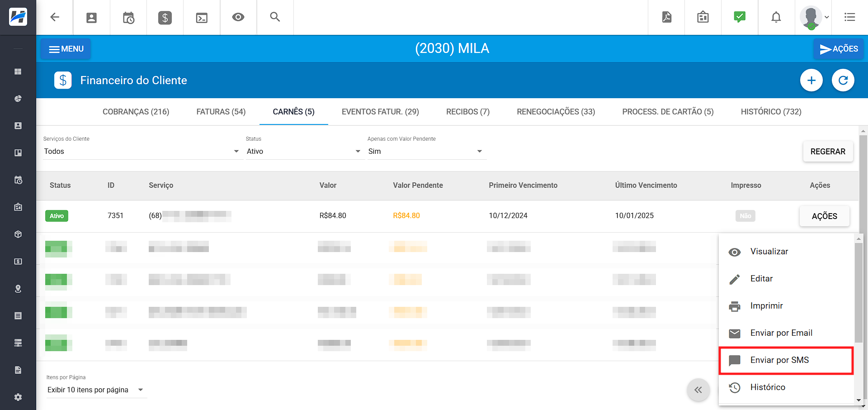Open the notes list icon in sidebar

point(18,316)
